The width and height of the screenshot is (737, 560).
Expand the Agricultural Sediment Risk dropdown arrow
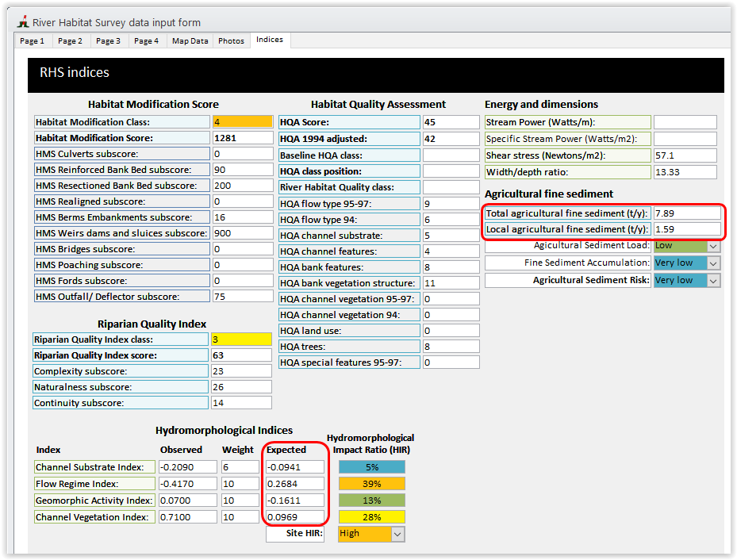tap(713, 281)
